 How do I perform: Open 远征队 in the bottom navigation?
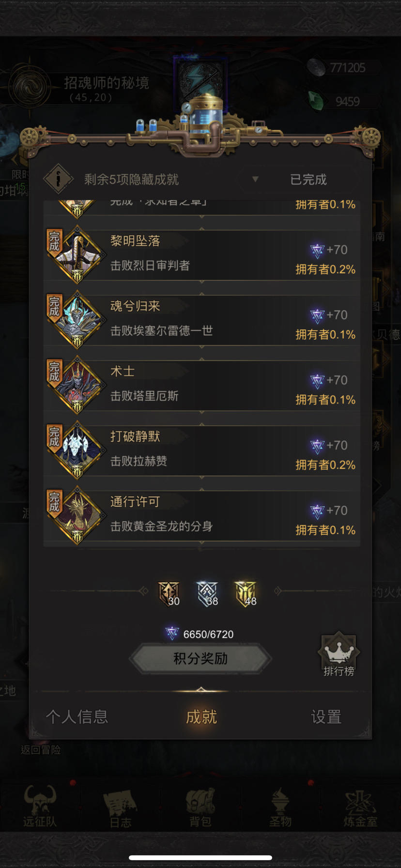click(x=40, y=805)
